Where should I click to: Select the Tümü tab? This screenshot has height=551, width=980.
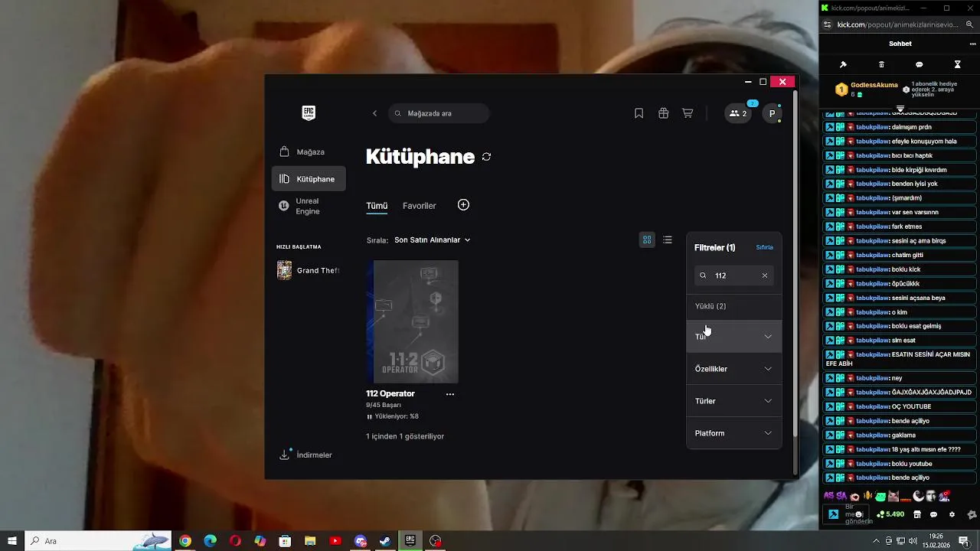(377, 206)
